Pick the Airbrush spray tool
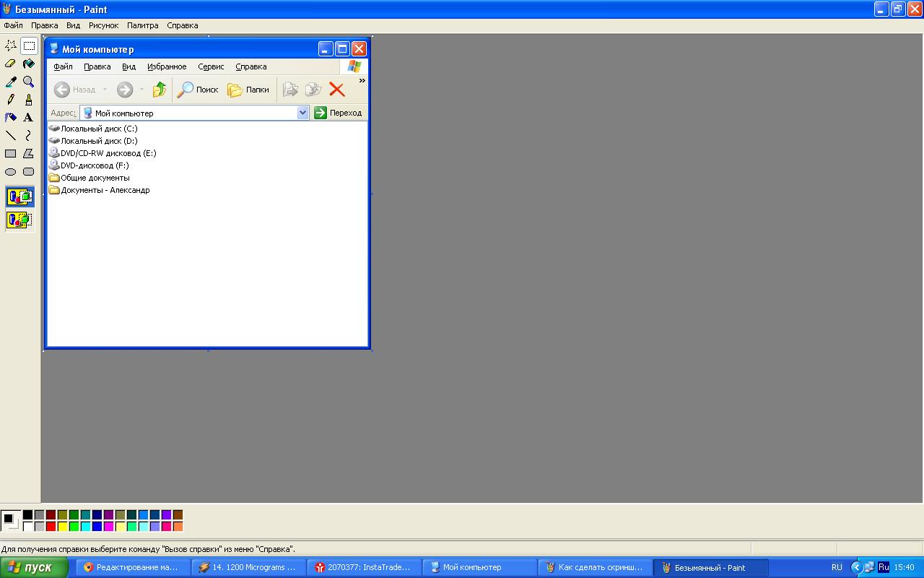This screenshot has height=578, width=924. click(x=11, y=117)
